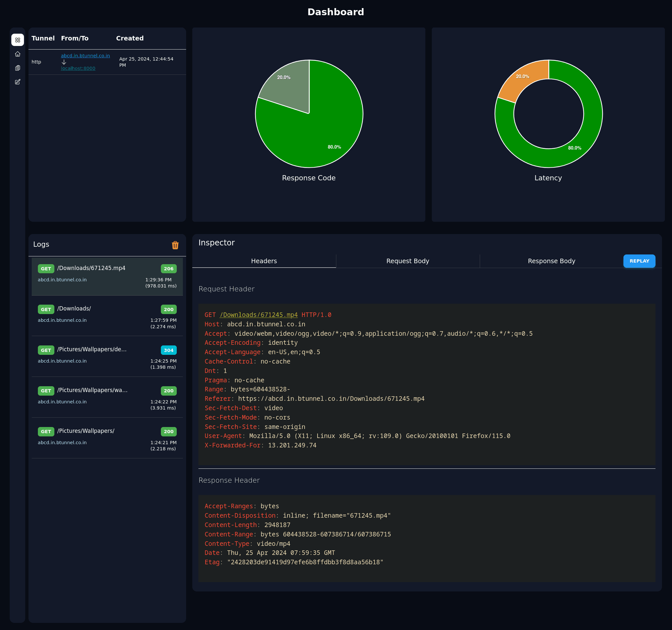Switch to the Request Body tab
The width and height of the screenshot is (672, 630).
point(407,261)
